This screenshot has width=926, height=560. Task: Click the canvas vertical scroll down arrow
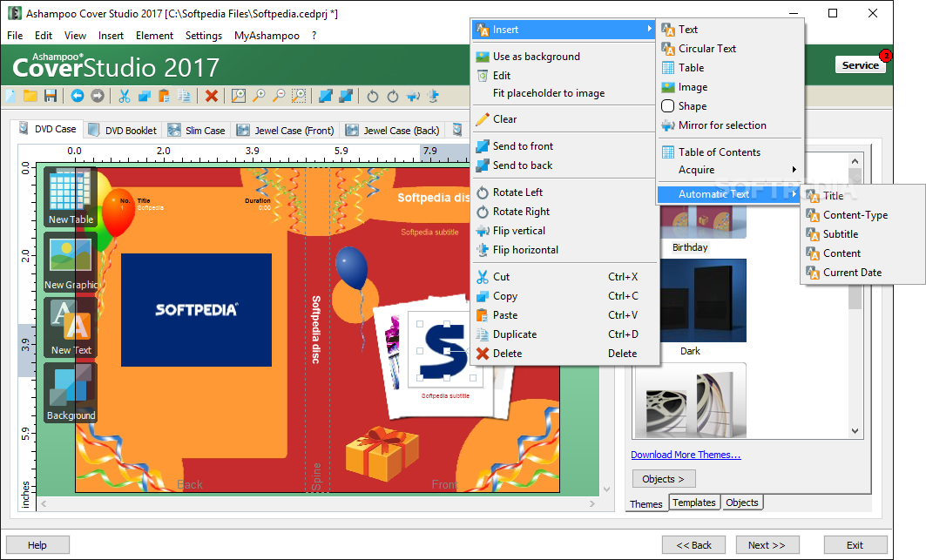tap(606, 489)
